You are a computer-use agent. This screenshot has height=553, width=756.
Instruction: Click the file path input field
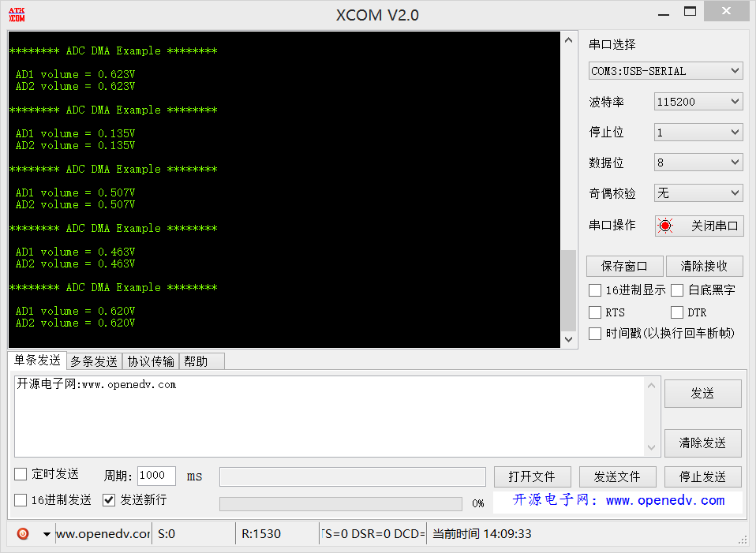point(353,476)
